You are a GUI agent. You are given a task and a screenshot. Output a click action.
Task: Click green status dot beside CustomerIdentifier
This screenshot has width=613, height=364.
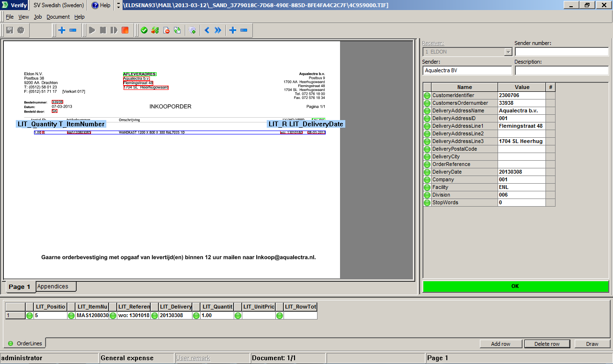[427, 96]
